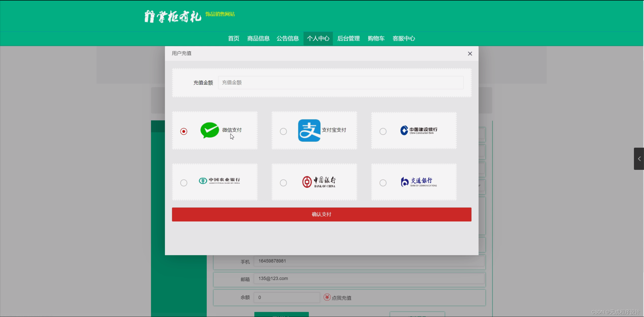The height and width of the screenshot is (317, 644).
Task: Click the Agricultural Bank of China logo
Action: [219, 181]
